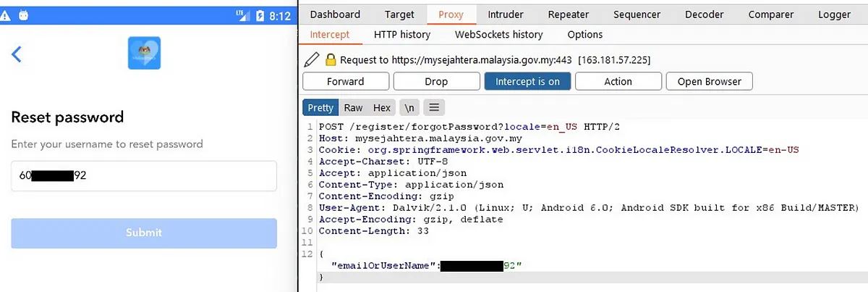868x292 pixels.
Task: Open the Repeater tab
Action: pyautogui.click(x=568, y=14)
